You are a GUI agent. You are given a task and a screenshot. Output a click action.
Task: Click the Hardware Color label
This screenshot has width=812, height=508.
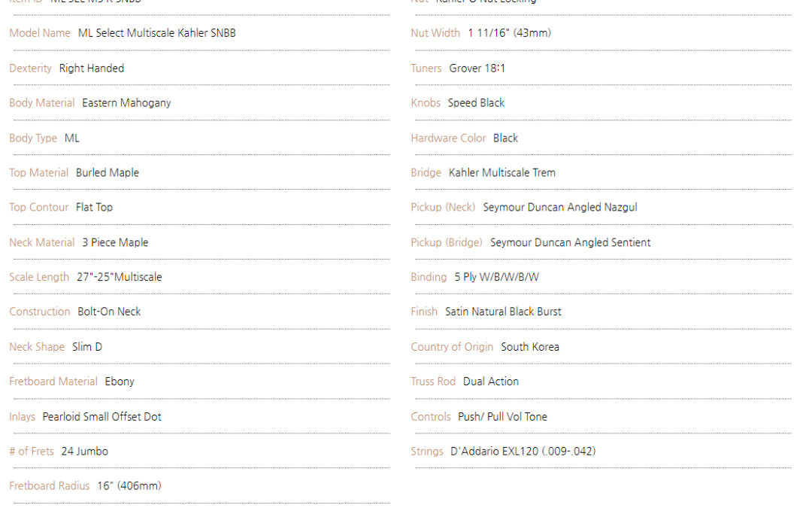pos(448,138)
